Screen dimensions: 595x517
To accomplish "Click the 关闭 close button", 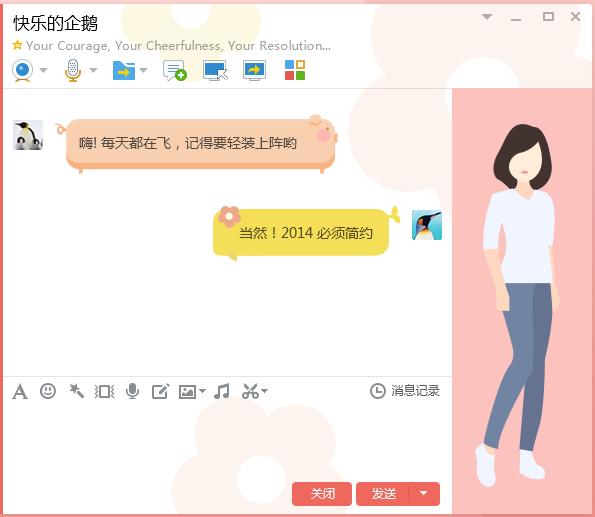I will (x=322, y=494).
